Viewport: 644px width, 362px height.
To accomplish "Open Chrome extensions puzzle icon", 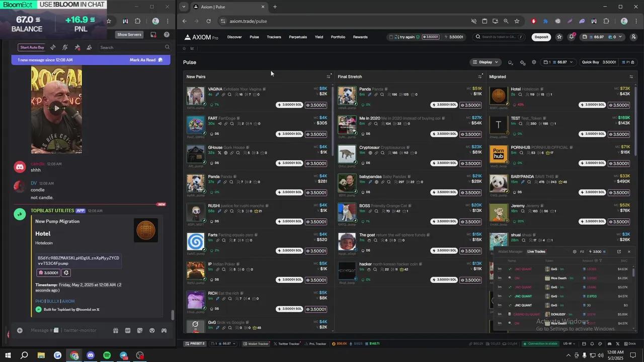I will [x=606, y=21].
